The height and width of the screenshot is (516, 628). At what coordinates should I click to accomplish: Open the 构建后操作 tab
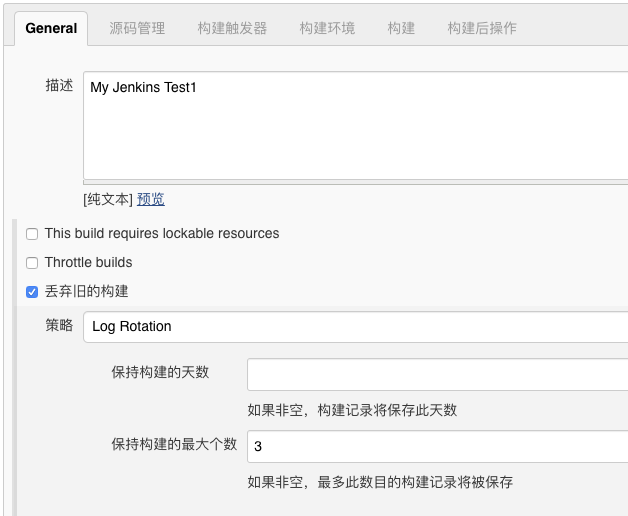click(x=482, y=28)
